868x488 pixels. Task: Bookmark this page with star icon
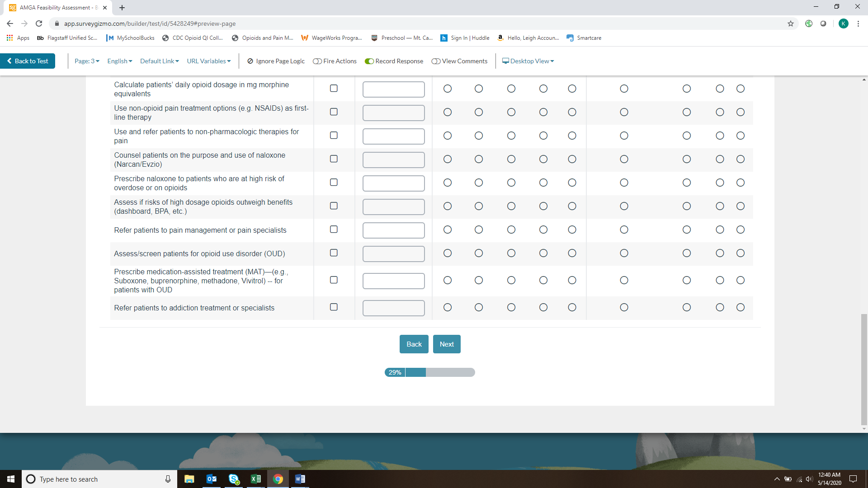coord(790,23)
